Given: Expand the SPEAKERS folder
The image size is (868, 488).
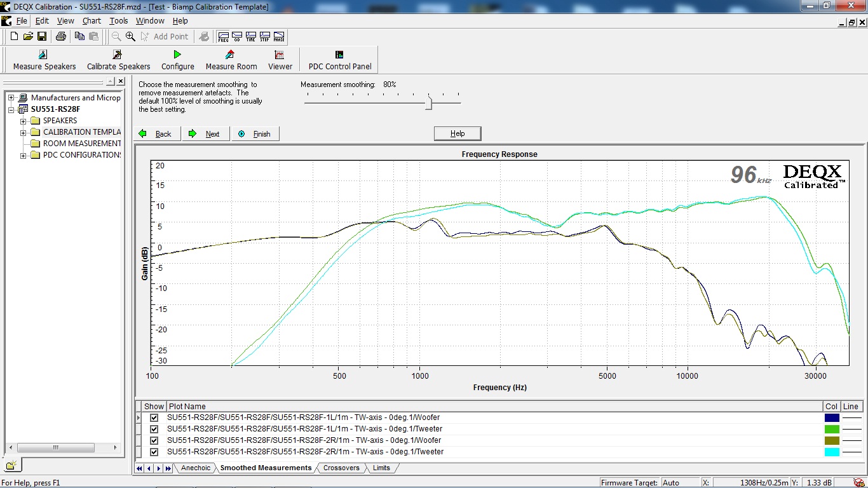Looking at the screenshot, I should pyautogui.click(x=23, y=121).
